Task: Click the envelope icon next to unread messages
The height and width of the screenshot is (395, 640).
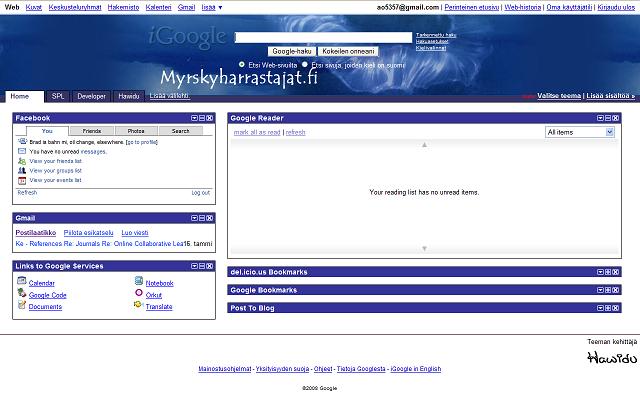Action: coord(22,151)
